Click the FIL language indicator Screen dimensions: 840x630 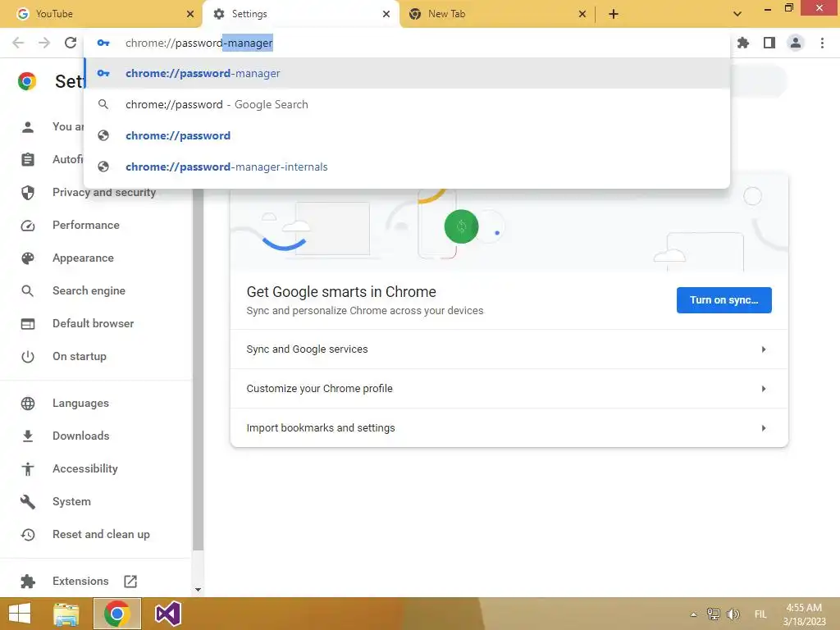(760, 614)
